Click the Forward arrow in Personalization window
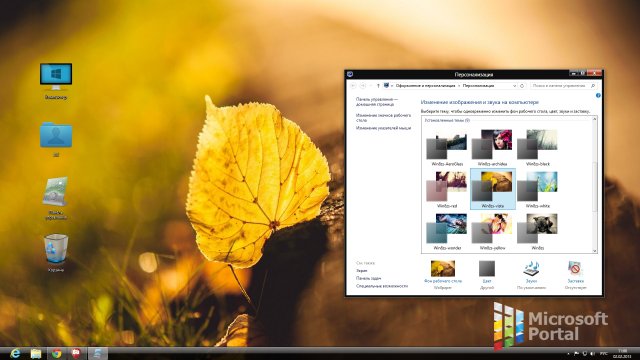 pyautogui.click(x=363, y=86)
